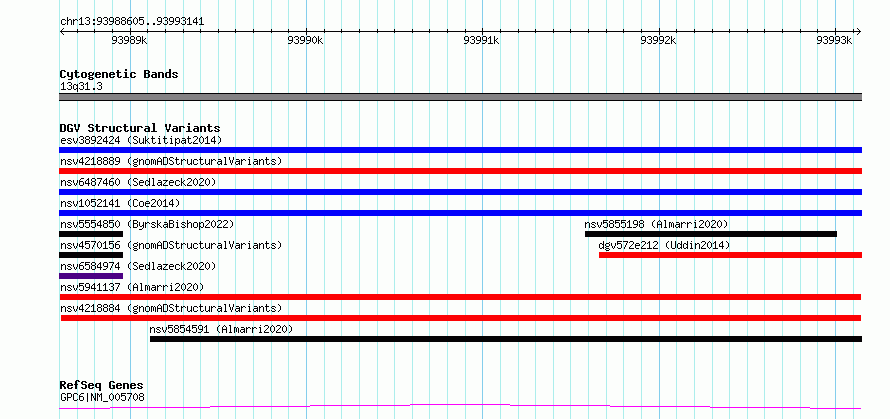The height and width of the screenshot is (419, 890).
Task: Select the blue bar under nsv6487460
Action: tap(460, 192)
